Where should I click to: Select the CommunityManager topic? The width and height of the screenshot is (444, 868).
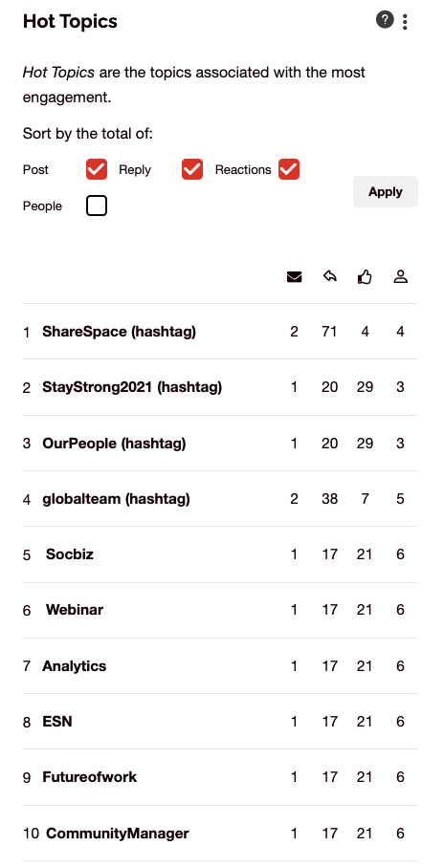click(118, 834)
